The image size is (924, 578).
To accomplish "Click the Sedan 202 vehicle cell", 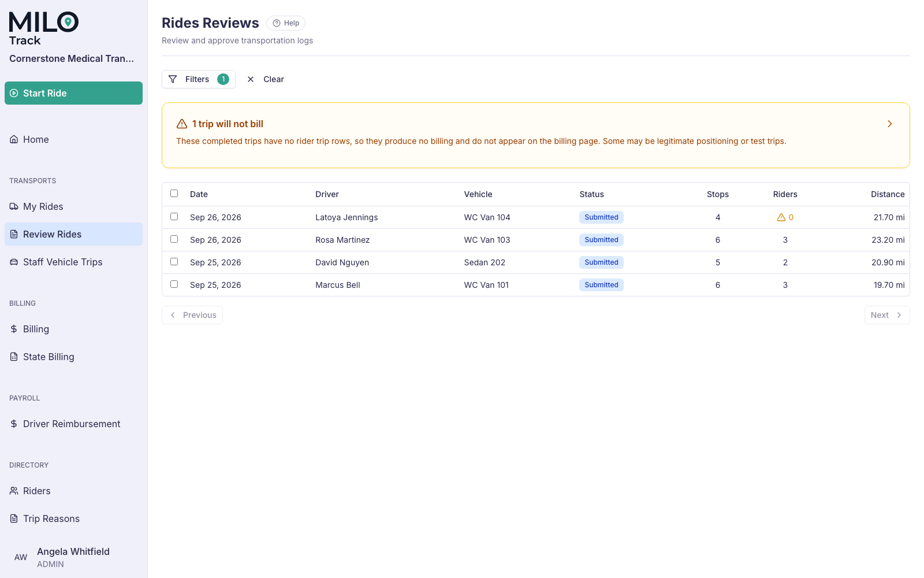I will point(485,262).
